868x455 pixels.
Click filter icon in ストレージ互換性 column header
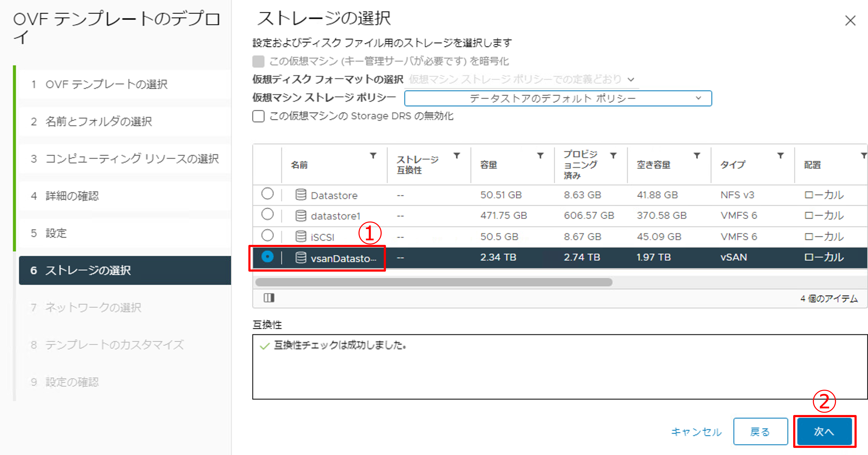click(456, 156)
